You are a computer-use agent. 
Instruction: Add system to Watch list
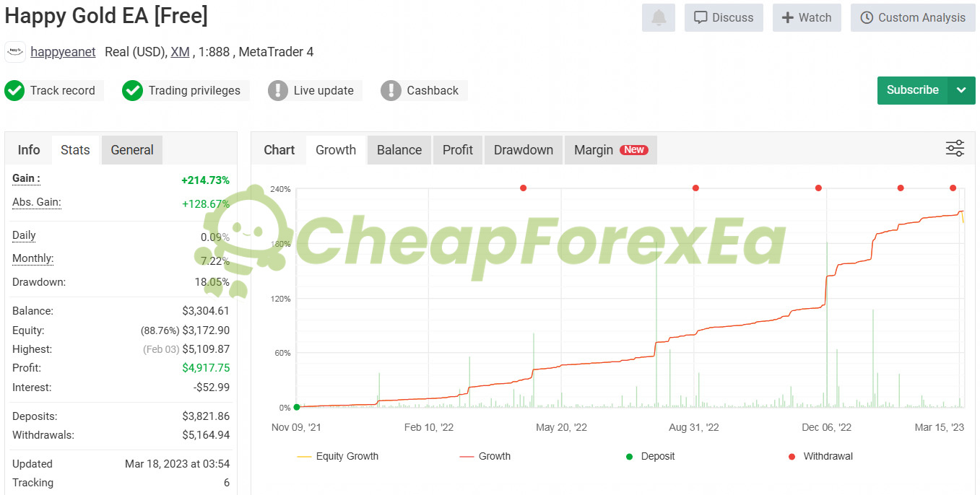pos(807,17)
